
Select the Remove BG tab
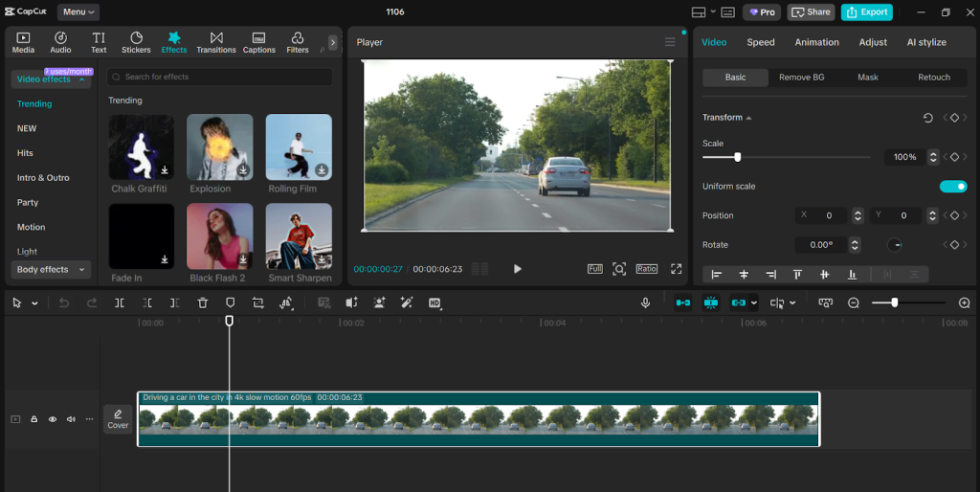801,78
